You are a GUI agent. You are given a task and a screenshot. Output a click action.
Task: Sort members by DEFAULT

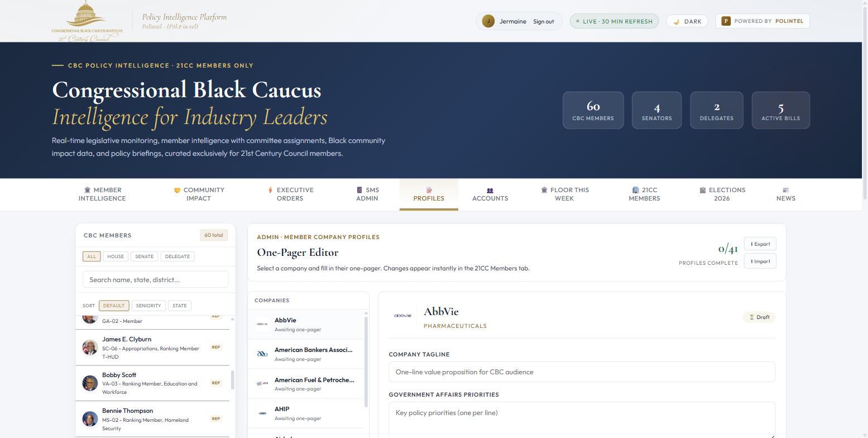(x=114, y=306)
